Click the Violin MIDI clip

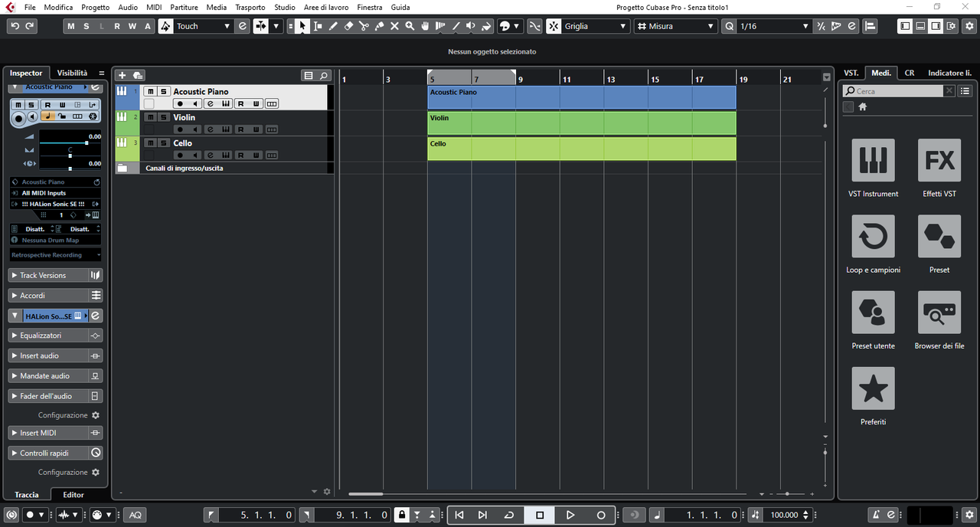coord(582,123)
